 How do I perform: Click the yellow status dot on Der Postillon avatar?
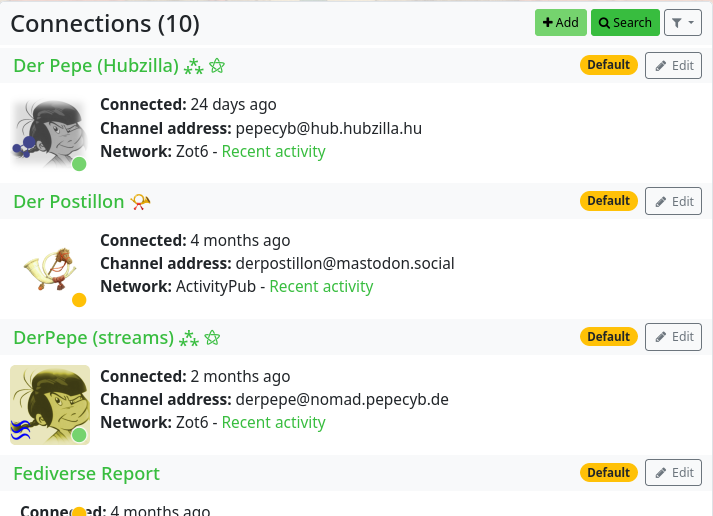[x=79, y=300]
